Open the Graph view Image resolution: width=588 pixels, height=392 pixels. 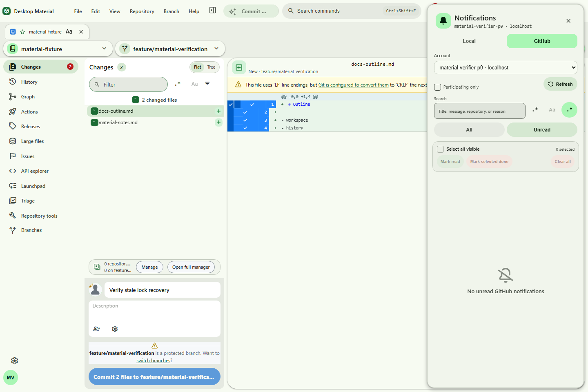click(41, 97)
